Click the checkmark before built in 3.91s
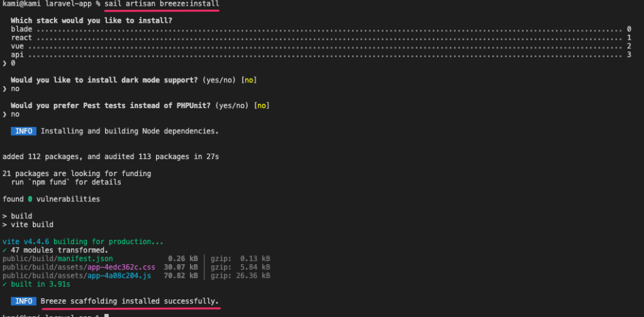Image resolution: width=644 pixels, height=317 pixels. click(5, 283)
